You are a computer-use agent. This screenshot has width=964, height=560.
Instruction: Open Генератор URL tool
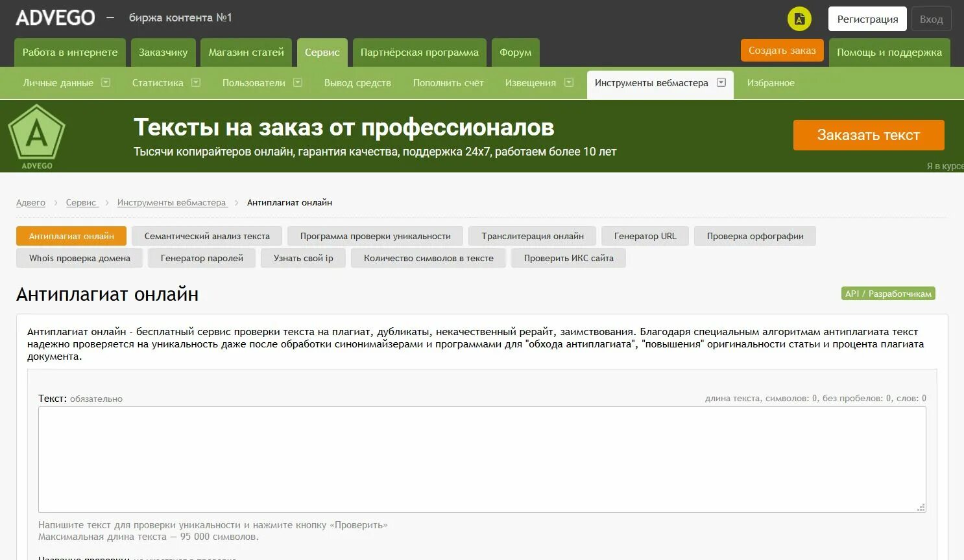(x=645, y=236)
